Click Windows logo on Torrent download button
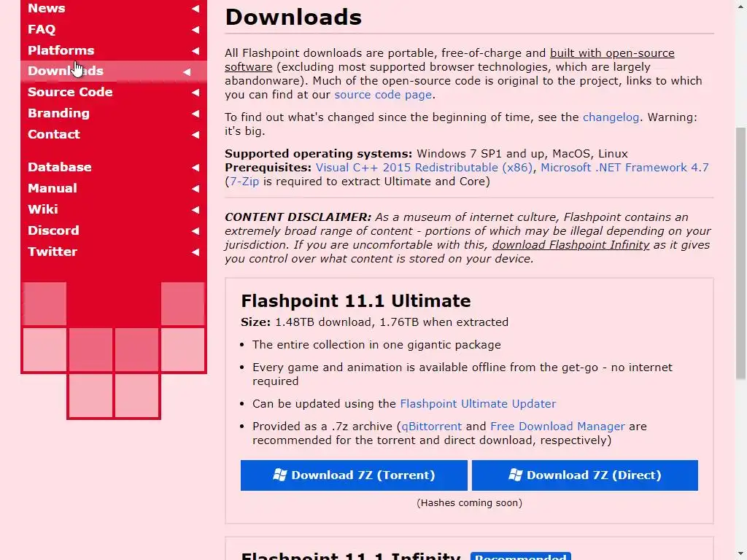 (x=280, y=474)
